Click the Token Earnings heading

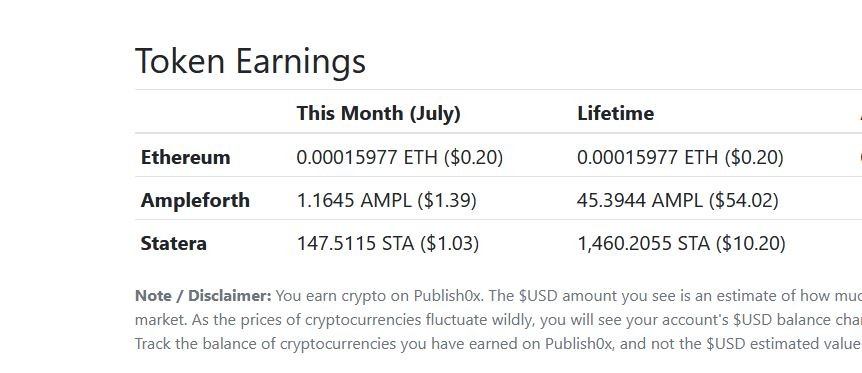[250, 62]
